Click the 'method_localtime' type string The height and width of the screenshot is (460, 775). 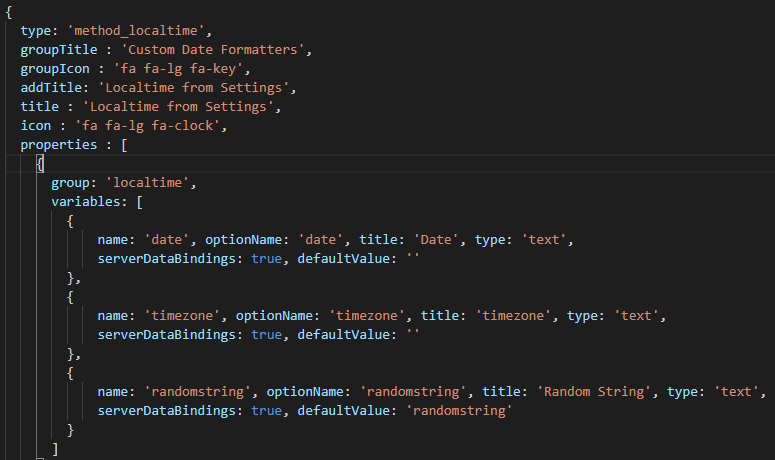click(x=136, y=31)
